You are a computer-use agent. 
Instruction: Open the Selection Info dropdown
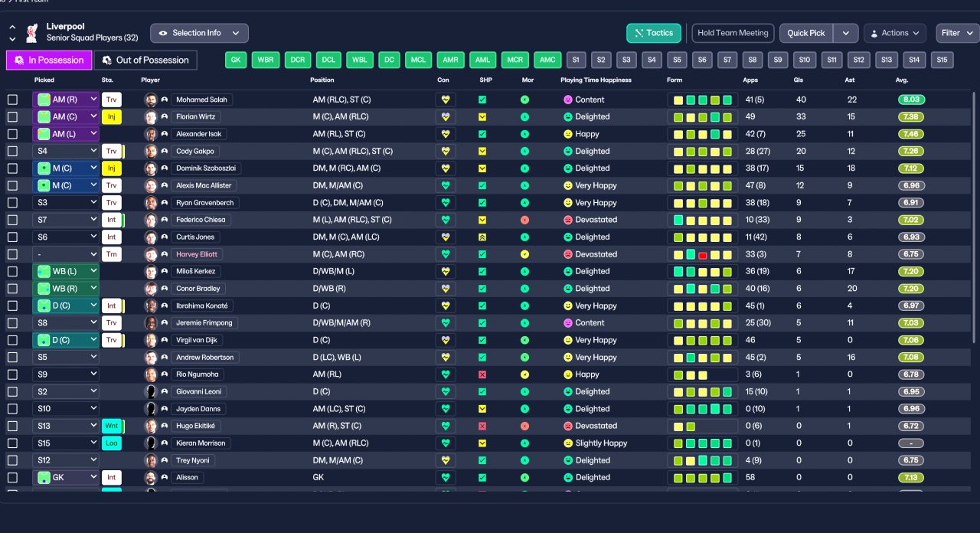coord(199,33)
